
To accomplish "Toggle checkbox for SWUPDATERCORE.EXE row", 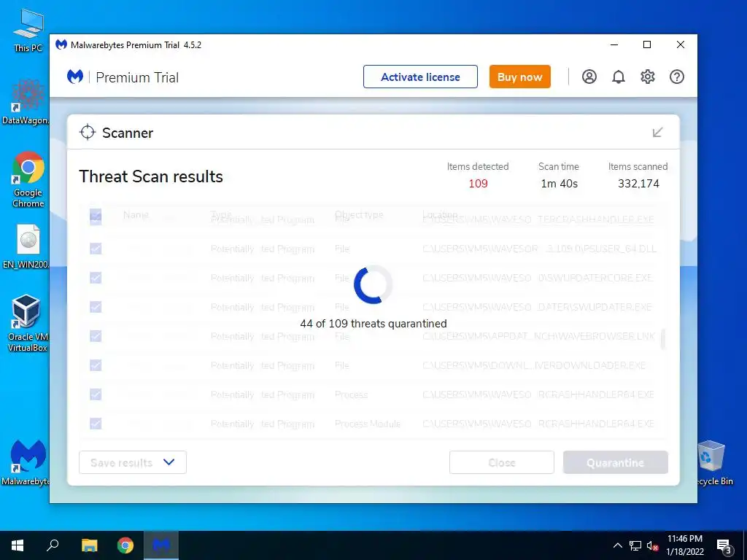I will [x=96, y=278].
